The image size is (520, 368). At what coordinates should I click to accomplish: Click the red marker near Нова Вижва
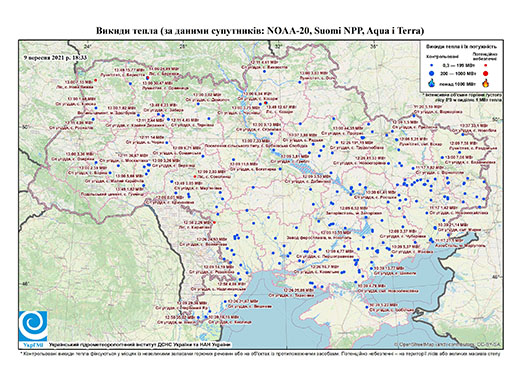(x=96, y=80)
